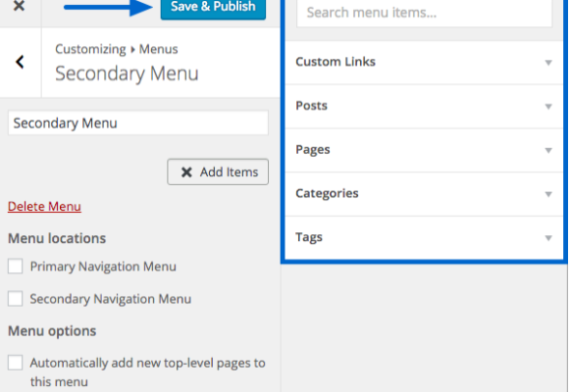Toggle automatically add new top-level pages
The width and height of the screenshot is (569, 392).
click(16, 363)
